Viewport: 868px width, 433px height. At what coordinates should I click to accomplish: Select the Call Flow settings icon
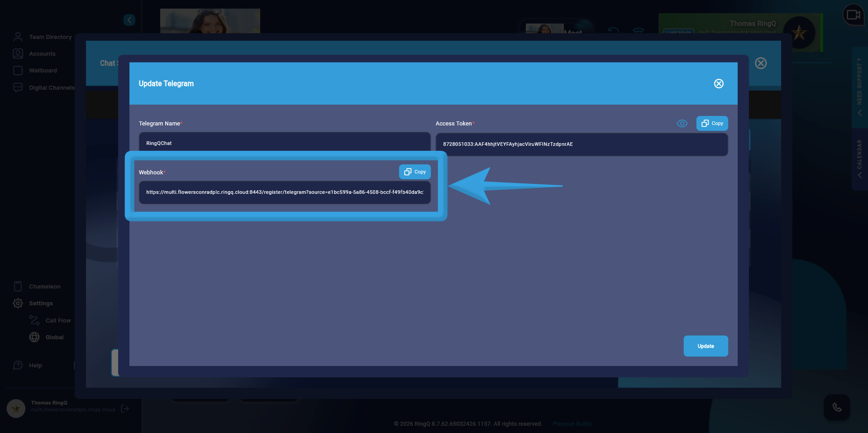click(34, 320)
